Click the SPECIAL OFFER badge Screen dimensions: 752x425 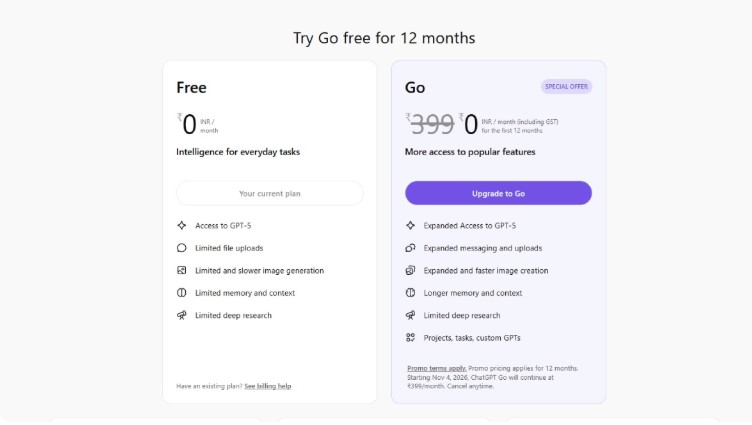click(x=567, y=87)
